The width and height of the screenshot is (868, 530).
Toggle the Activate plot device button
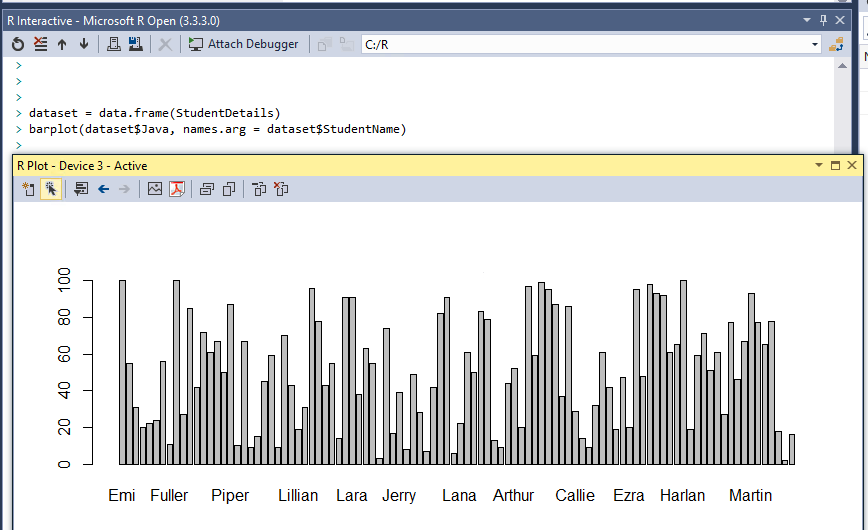click(51, 189)
